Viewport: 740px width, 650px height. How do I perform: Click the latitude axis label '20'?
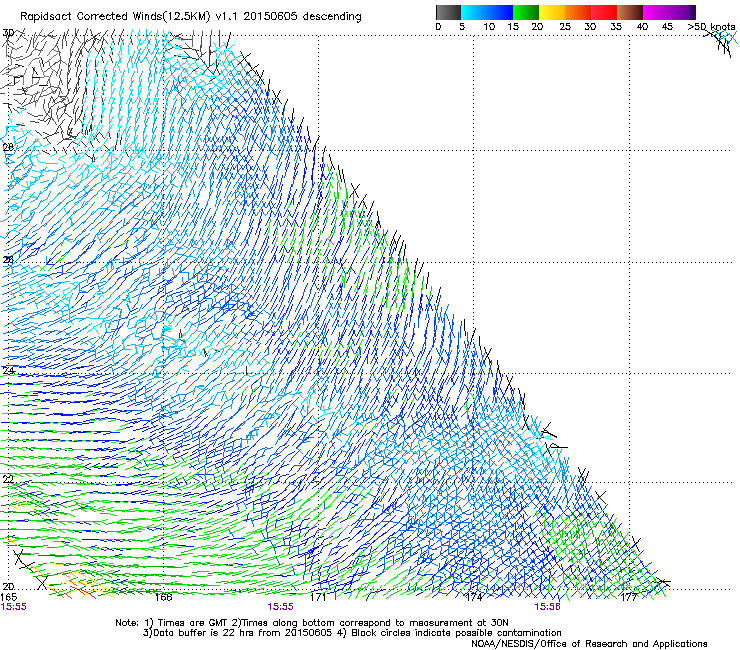pyautogui.click(x=8, y=586)
